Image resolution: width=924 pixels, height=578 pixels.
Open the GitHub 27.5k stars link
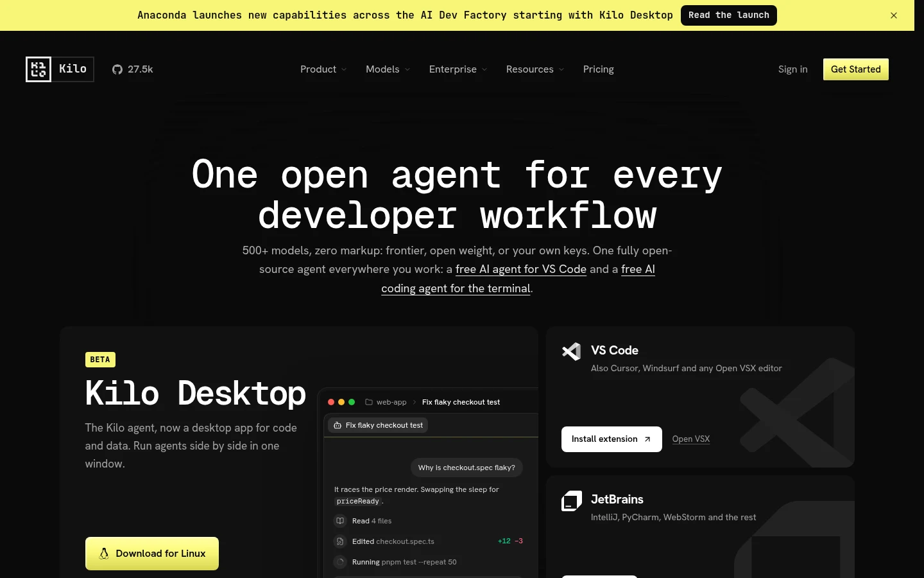click(133, 69)
